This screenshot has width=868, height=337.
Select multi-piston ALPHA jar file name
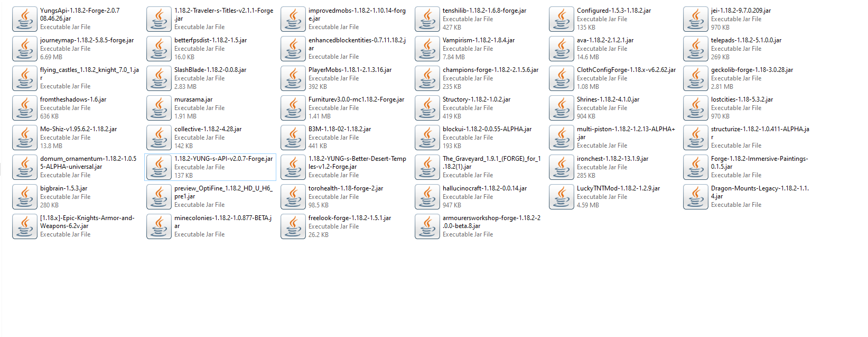pos(626,133)
